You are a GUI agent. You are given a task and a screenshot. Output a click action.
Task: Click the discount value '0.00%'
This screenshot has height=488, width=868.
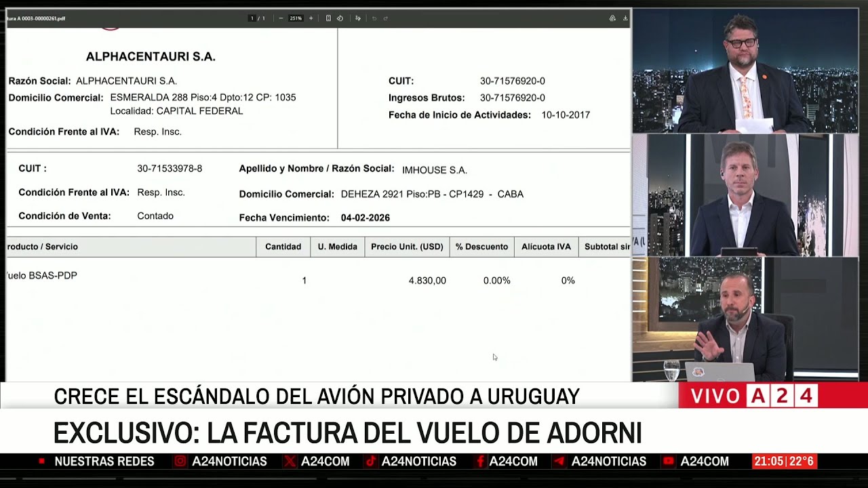click(497, 281)
